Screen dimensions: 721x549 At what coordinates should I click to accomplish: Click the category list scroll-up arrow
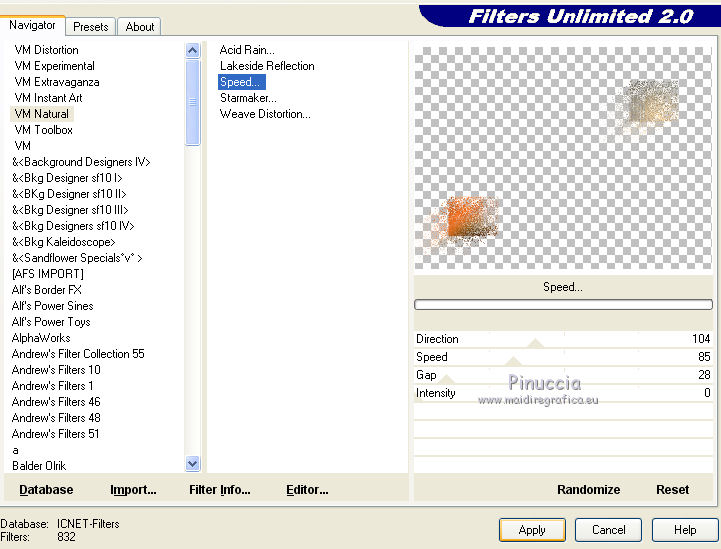(x=193, y=50)
